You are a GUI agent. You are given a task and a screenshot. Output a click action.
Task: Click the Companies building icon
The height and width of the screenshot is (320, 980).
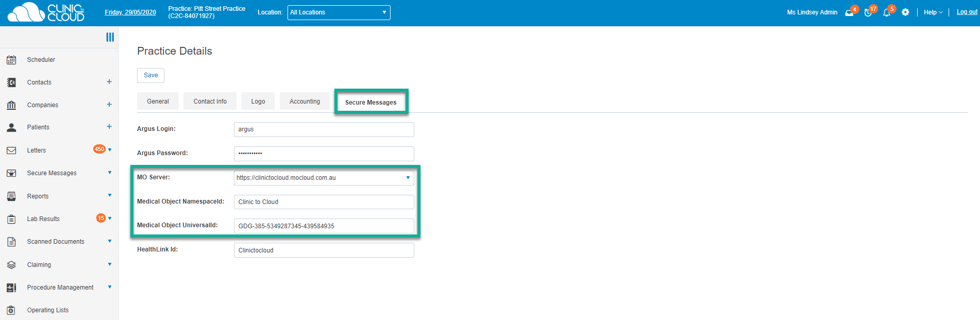[x=11, y=105]
